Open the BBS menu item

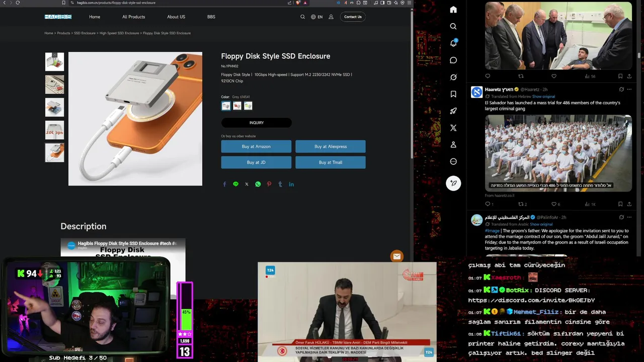pos(211,17)
